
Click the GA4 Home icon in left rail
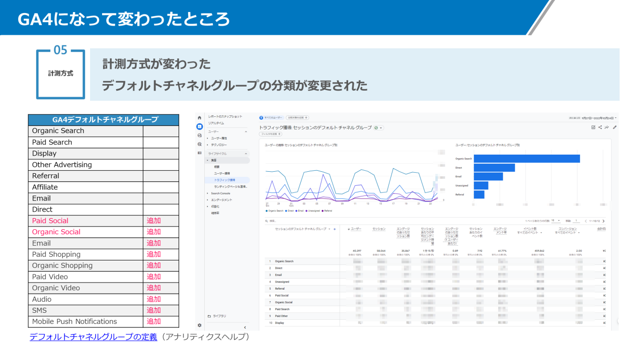[x=200, y=117]
